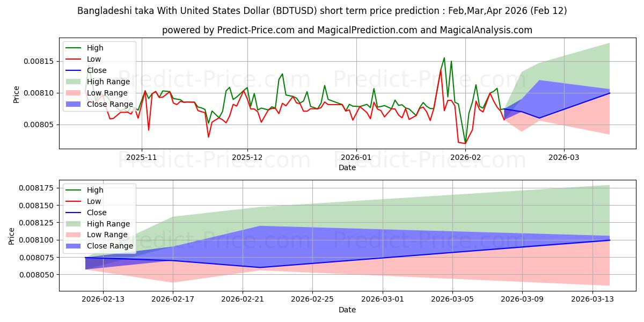644x322 pixels.
Task: Select the Low line entry in top legend
Action: [94, 59]
